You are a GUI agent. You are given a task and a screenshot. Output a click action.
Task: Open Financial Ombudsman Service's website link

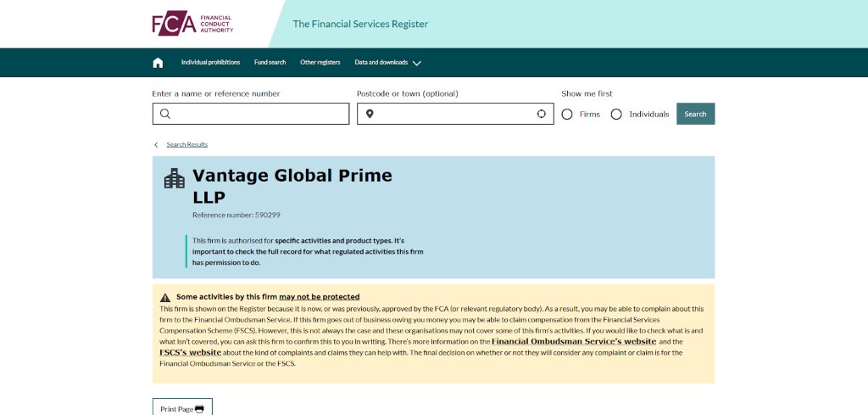574,342
